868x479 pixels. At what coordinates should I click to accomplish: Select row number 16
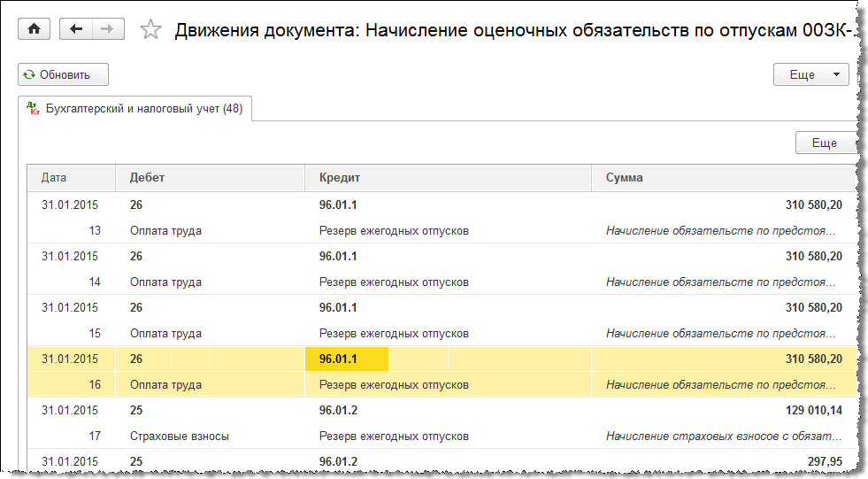(95, 385)
